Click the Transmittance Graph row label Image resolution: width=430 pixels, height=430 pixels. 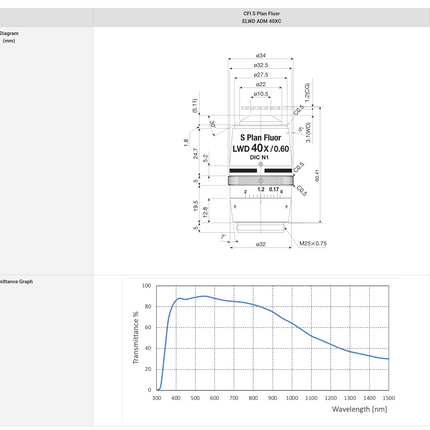pos(16,281)
